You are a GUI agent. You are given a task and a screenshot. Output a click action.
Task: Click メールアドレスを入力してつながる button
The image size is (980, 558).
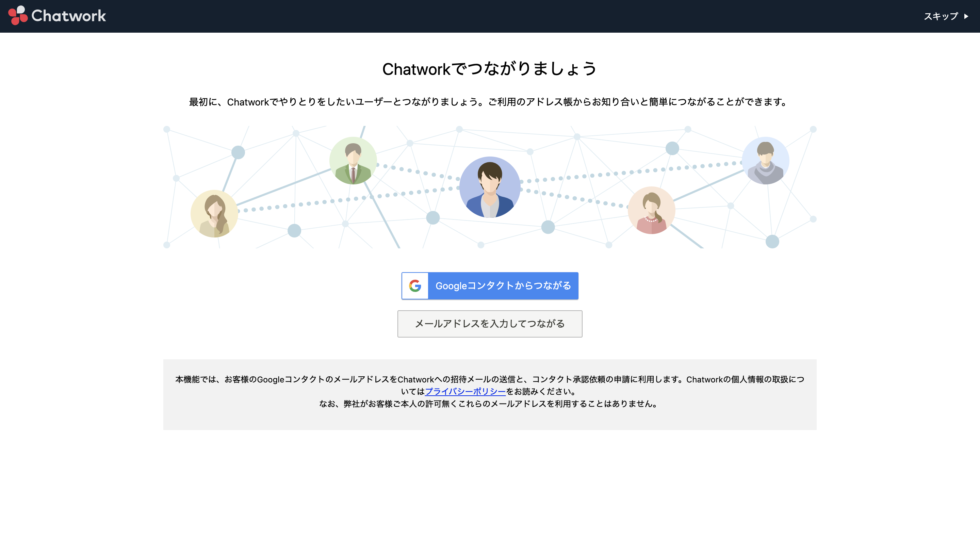(x=490, y=324)
